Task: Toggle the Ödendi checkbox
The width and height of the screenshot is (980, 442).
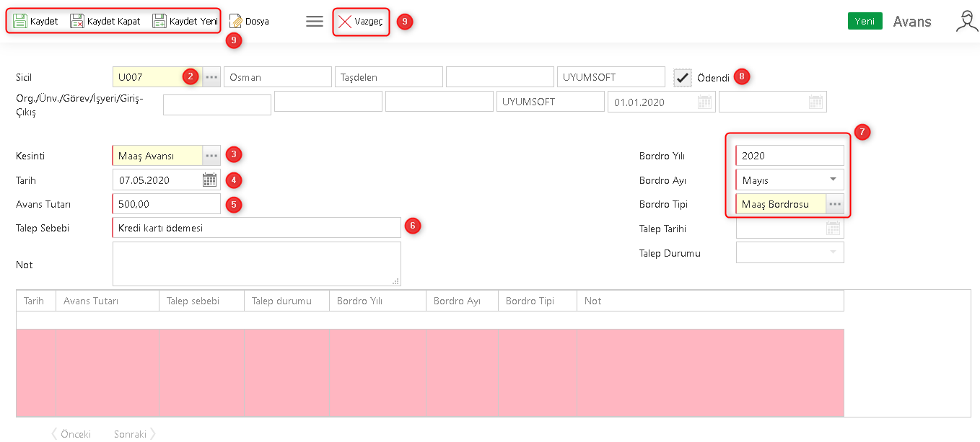Action: point(683,77)
